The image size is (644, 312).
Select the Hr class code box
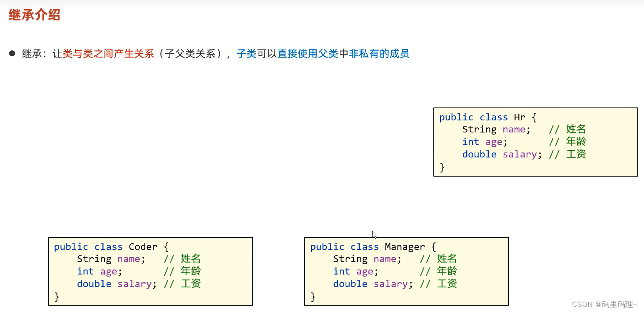point(535,142)
